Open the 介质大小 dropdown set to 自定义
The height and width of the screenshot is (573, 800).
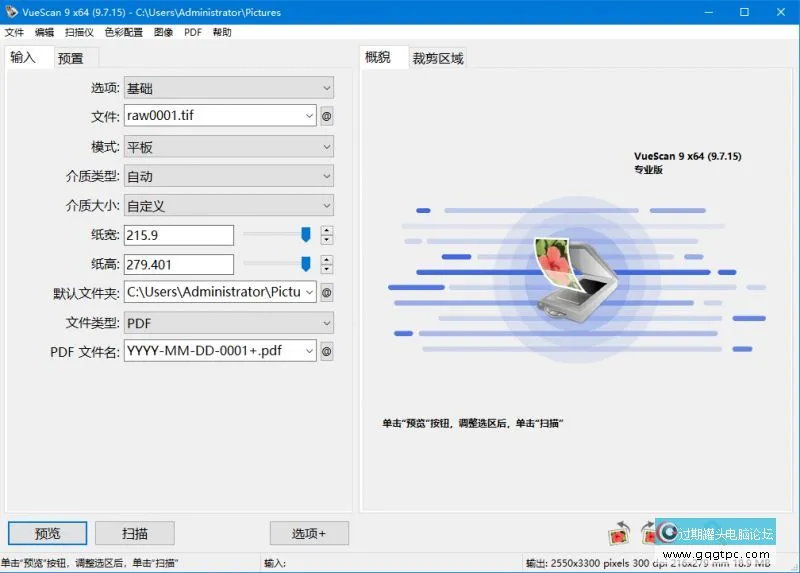[x=229, y=206]
